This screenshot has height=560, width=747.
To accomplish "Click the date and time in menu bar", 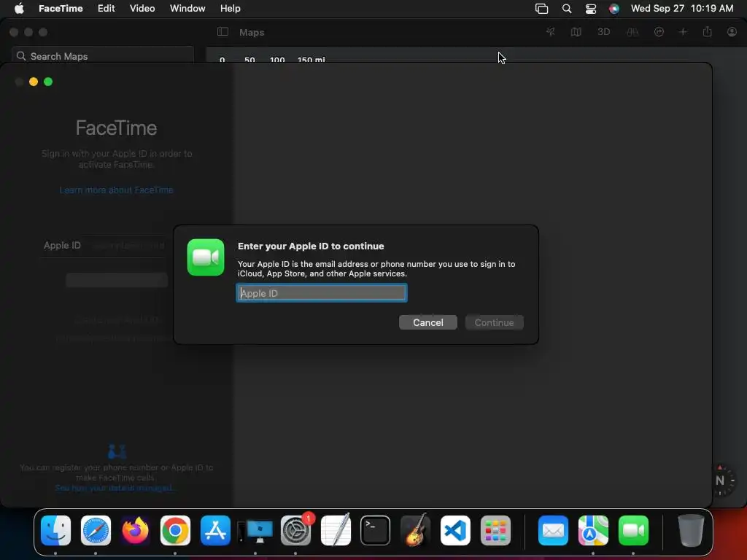I will [682, 9].
